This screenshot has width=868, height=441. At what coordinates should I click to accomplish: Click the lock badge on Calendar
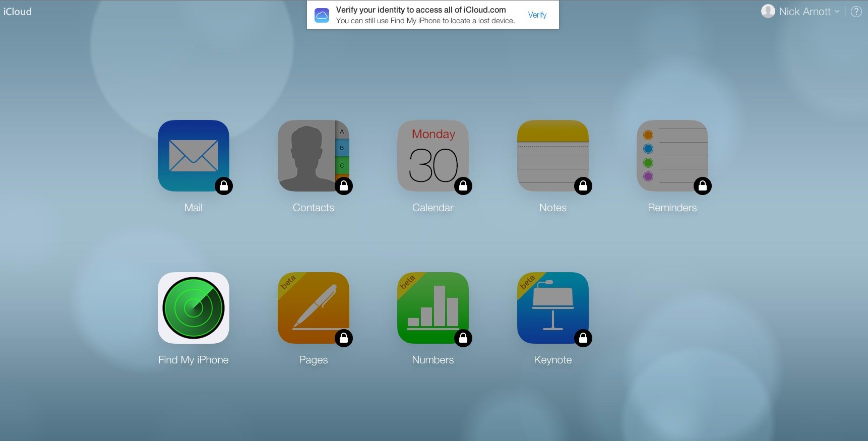click(x=463, y=186)
